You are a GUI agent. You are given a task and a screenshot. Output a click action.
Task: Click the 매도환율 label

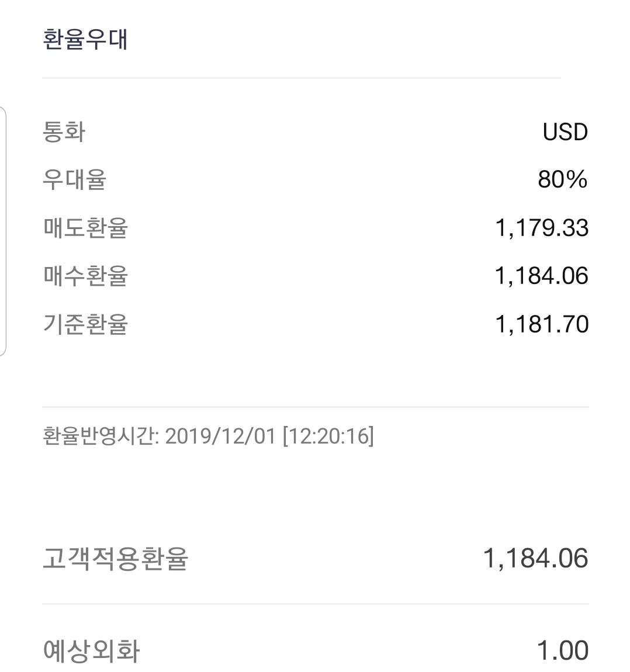click(x=85, y=228)
